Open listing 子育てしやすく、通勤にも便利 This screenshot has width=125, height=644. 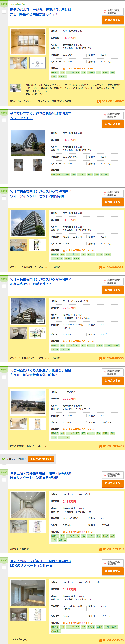[x=40, y=115]
